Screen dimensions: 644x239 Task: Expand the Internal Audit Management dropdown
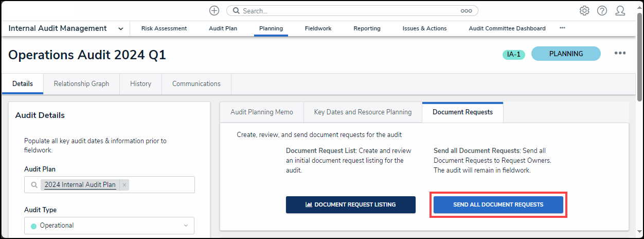(x=120, y=29)
